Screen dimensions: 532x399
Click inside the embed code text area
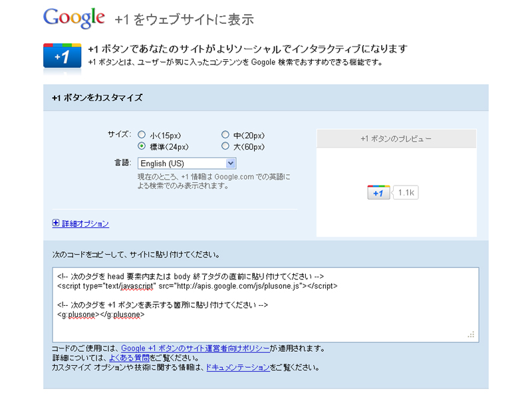point(265,305)
